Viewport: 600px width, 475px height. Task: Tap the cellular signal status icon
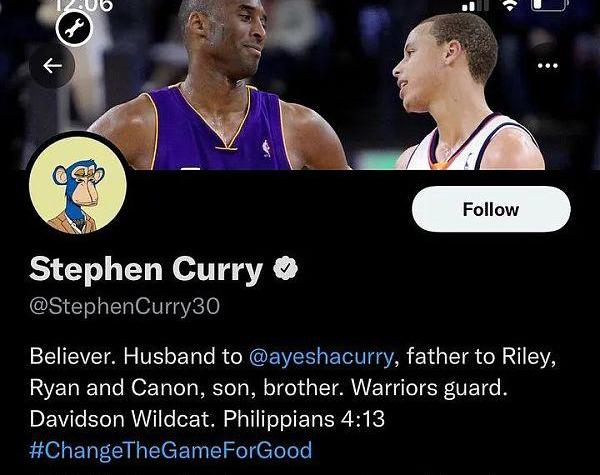click(x=475, y=5)
